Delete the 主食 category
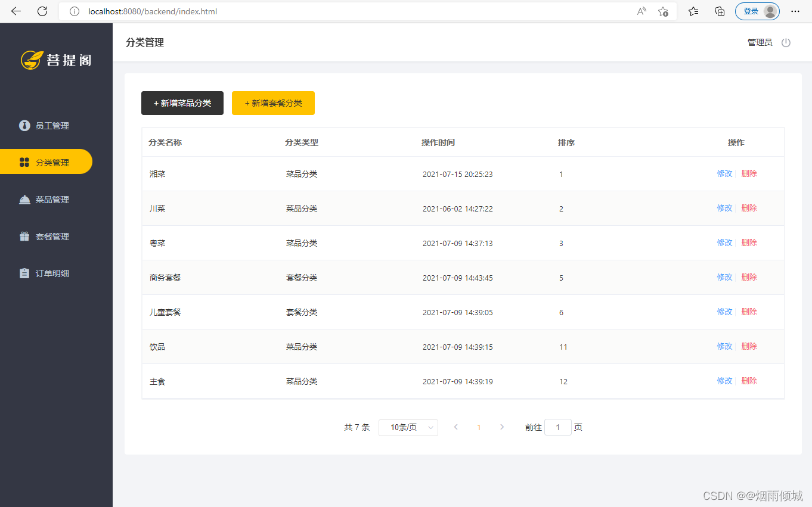The width and height of the screenshot is (812, 507). pos(749,381)
